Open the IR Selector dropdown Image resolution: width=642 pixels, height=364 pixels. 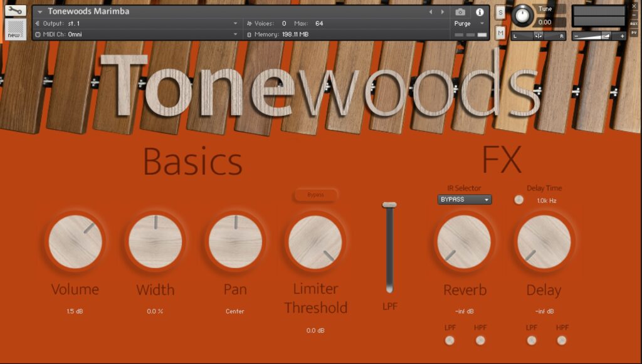(x=464, y=200)
